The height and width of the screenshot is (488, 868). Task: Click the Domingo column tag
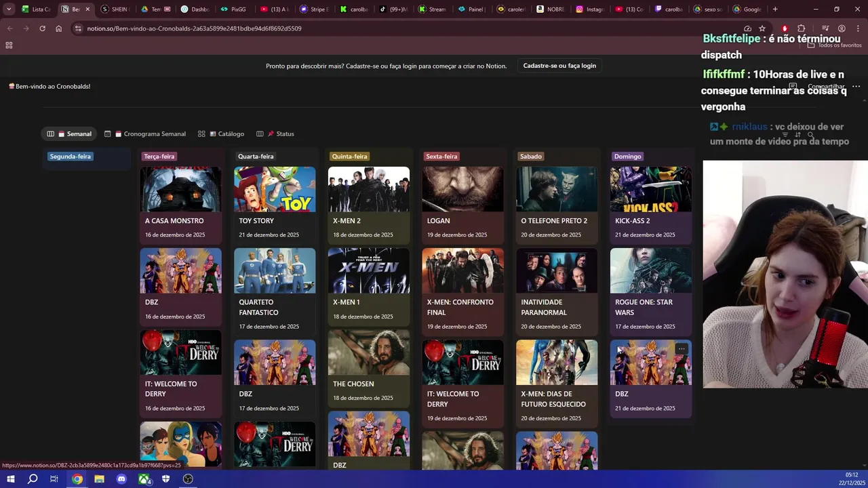click(x=627, y=157)
